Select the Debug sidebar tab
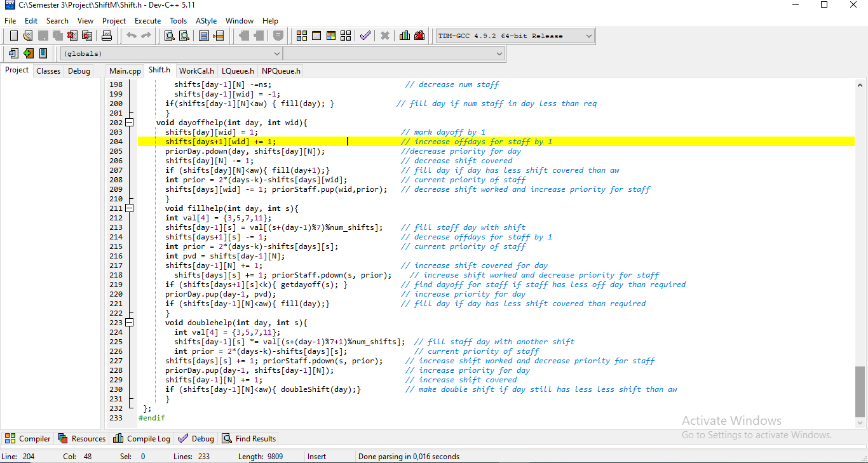This screenshot has height=463, width=868. (x=79, y=71)
